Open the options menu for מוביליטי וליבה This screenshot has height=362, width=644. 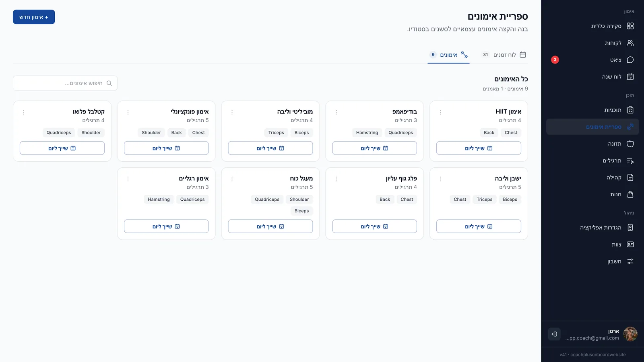232,112
